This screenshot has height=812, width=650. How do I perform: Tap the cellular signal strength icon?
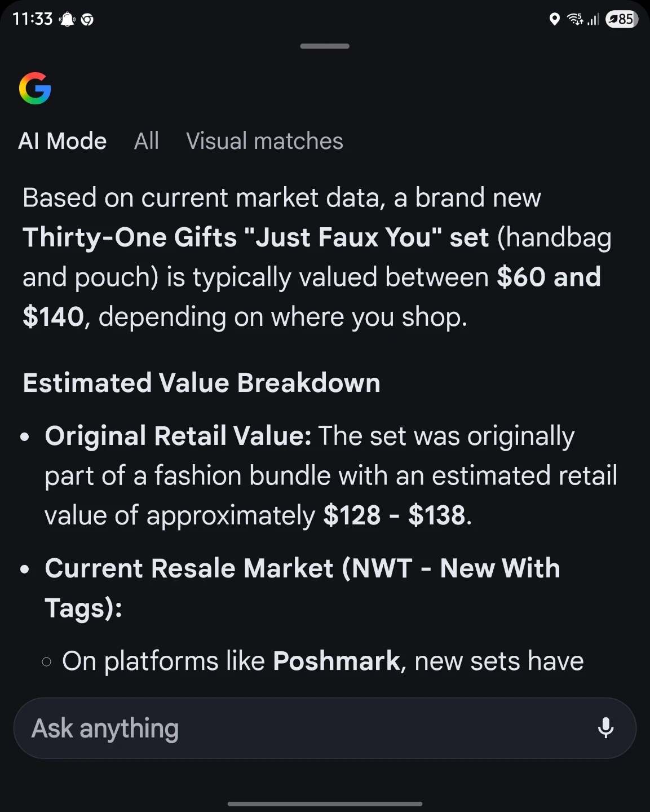pos(592,20)
